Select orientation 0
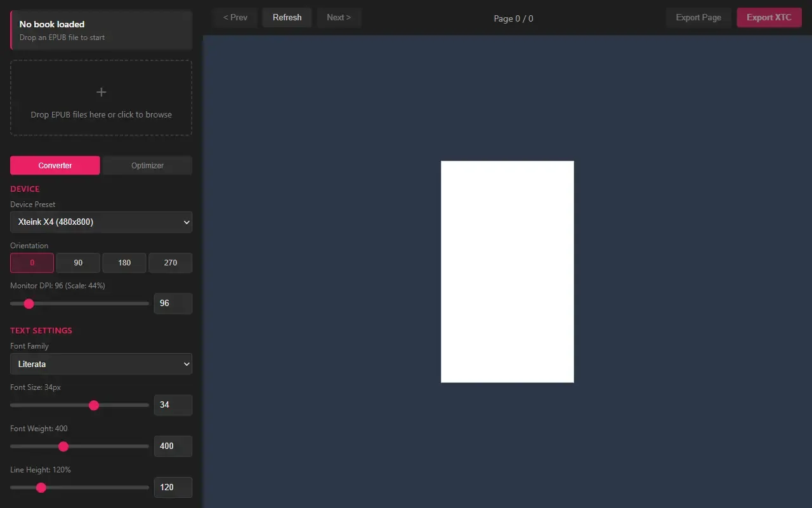812x508 pixels. click(x=32, y=263)
